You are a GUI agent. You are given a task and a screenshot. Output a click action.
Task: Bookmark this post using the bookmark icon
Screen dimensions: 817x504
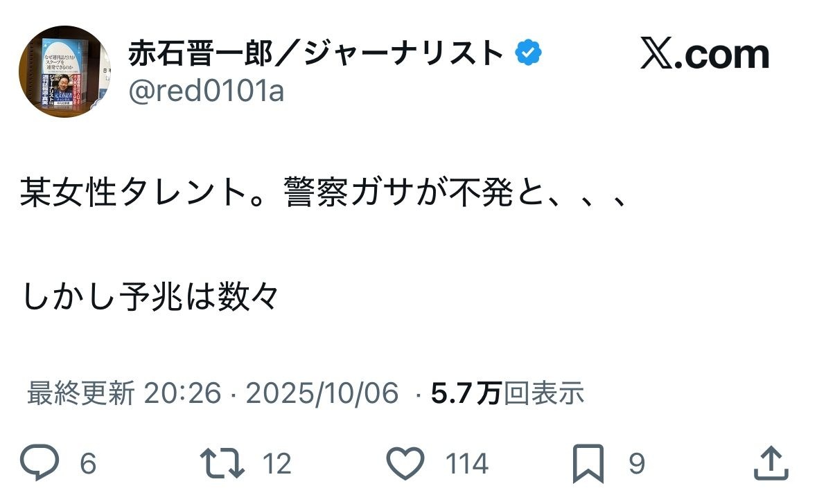point(588,464)
